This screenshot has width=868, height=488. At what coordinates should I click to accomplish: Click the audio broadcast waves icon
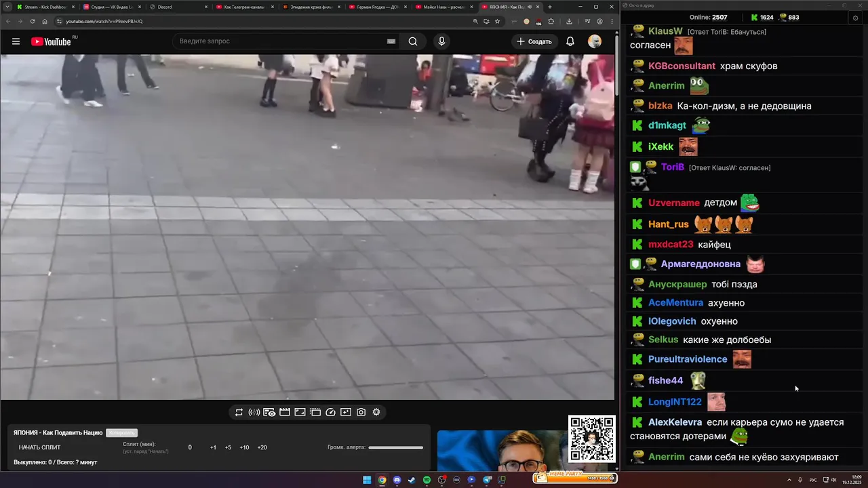pos(254,412)
